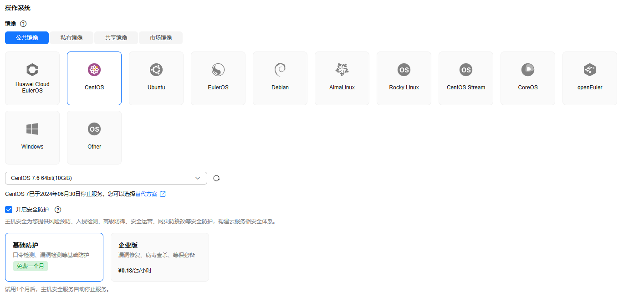Image resolution: width=644 pixels, height=293 pixels.
Task: Click the ¥0.18/台/小时 price text
Action: pos(135,271)
